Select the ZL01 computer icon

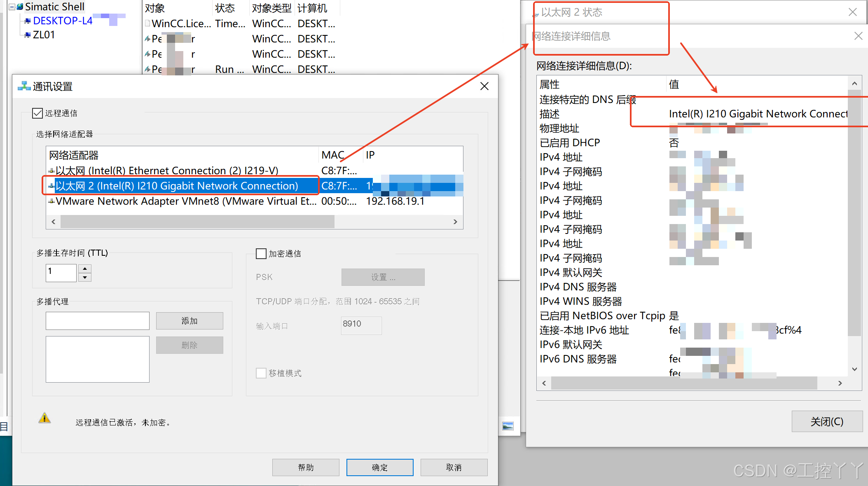click(28, 35)
